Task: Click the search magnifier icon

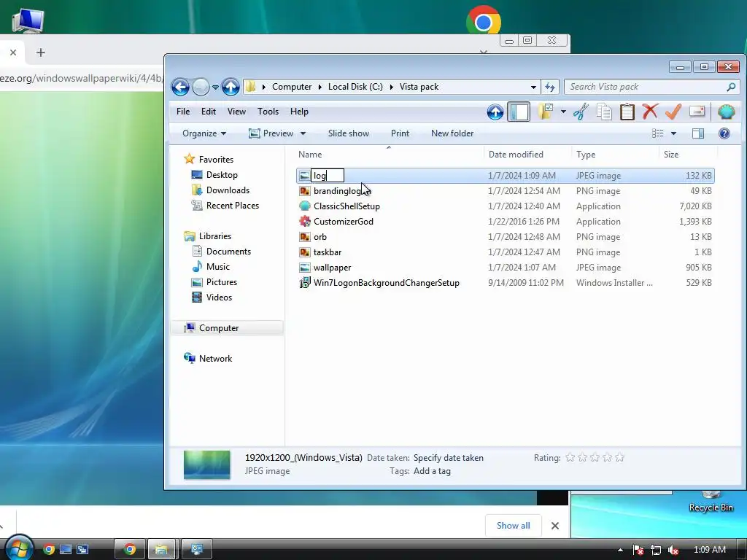Action: [731, 87]
